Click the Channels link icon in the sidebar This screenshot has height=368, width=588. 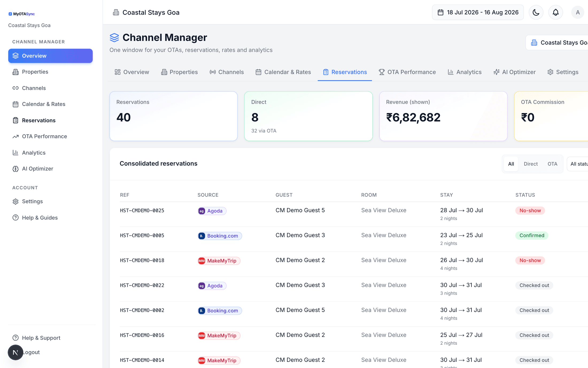click(x=16, y=88)
